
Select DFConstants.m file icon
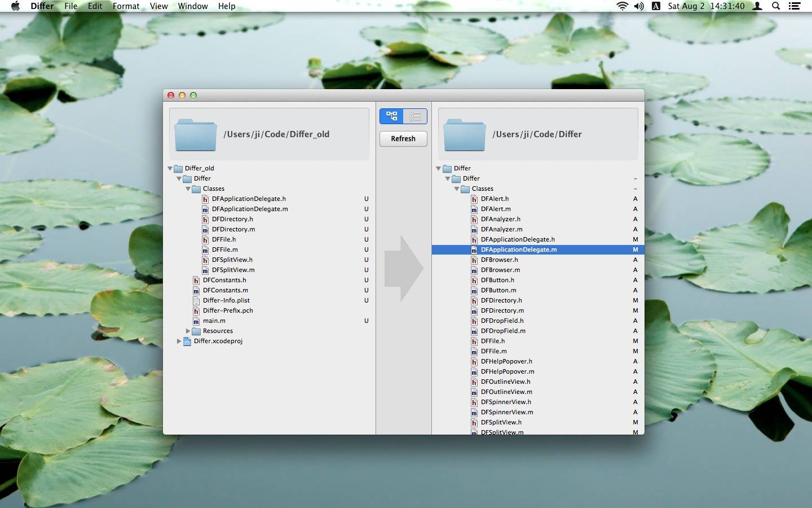tap(196, 290)
